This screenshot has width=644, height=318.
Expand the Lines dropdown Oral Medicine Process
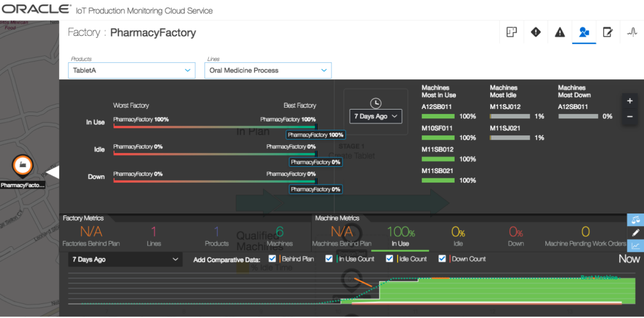(268, 71)
